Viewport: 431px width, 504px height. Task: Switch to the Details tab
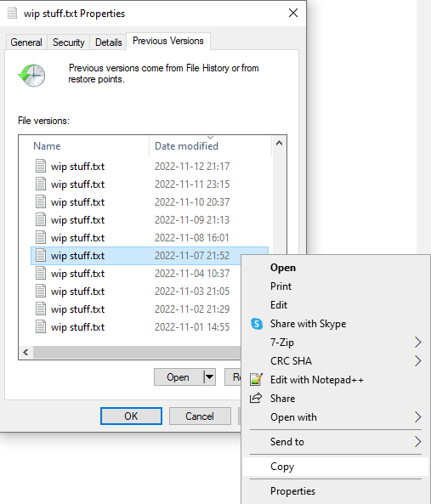tap(108, 42)
